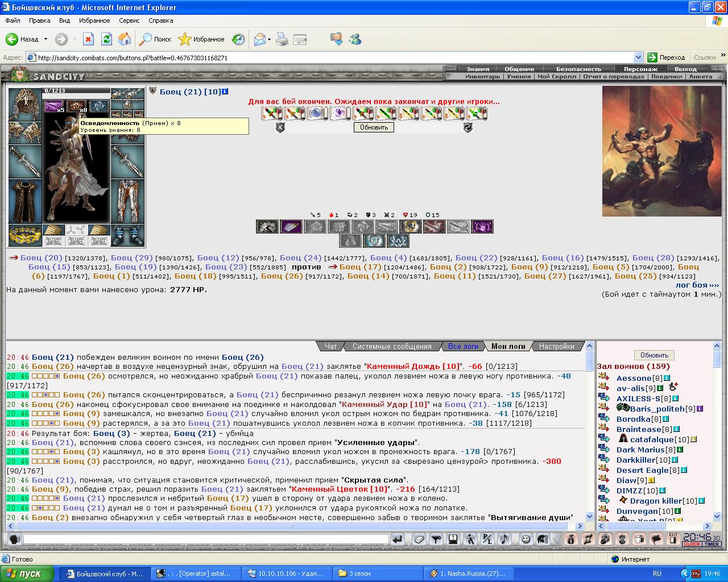Screen dimensions: 728x582
Task: Click the clock timer display
Action: [701, 539]
